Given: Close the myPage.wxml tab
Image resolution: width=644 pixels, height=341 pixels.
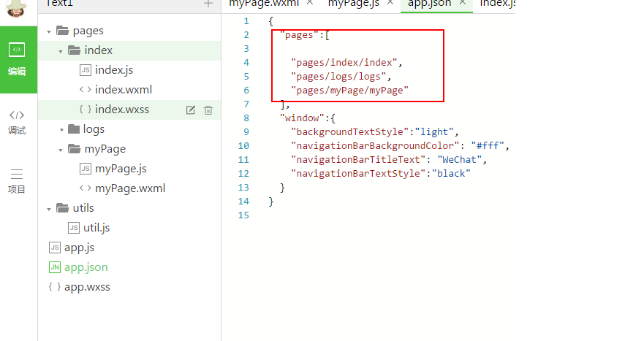Looking at the screenshot, I should 310,3.
